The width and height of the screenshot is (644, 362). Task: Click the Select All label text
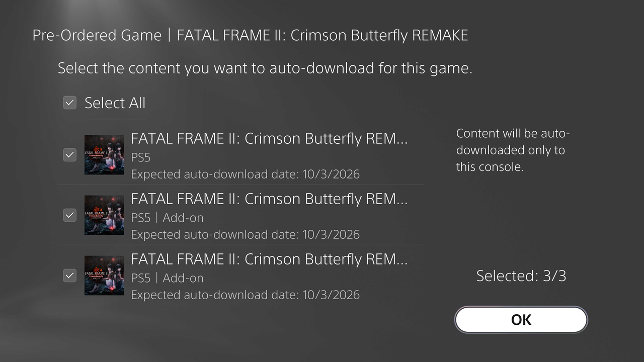115,103
